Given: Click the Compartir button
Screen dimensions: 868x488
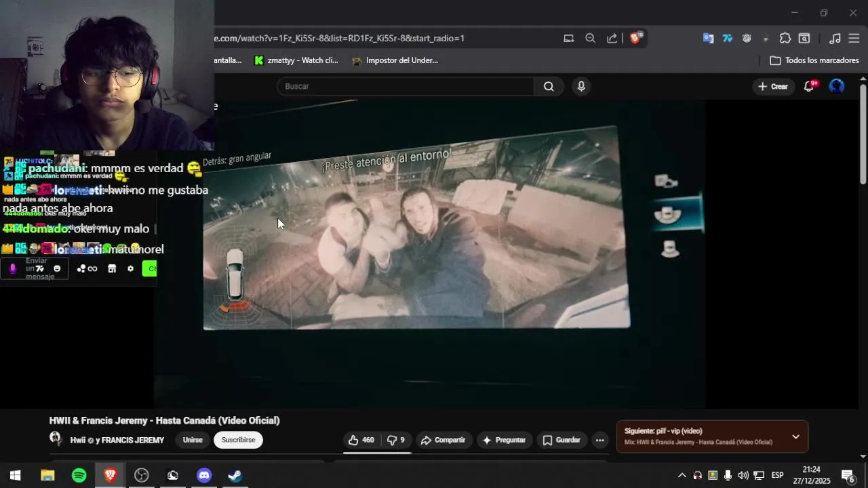Looking at the screenshot, I should tap(443, 440).
